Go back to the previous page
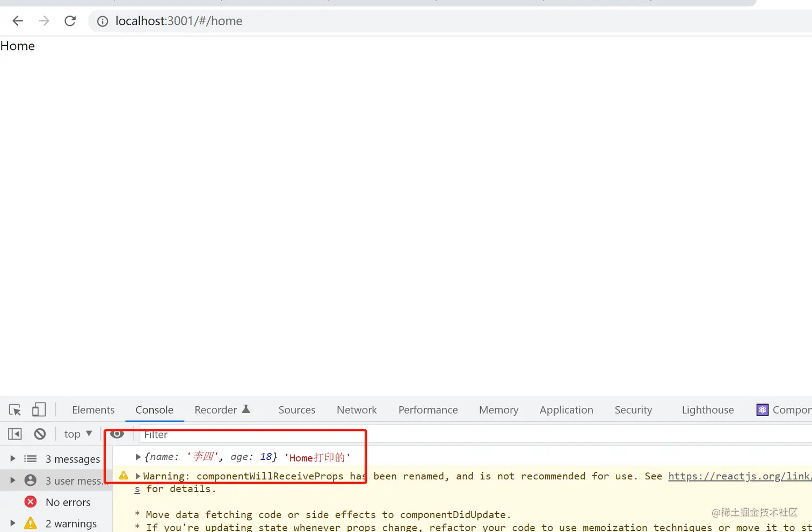This screenshot has height=532, width=812. point(18,21)
